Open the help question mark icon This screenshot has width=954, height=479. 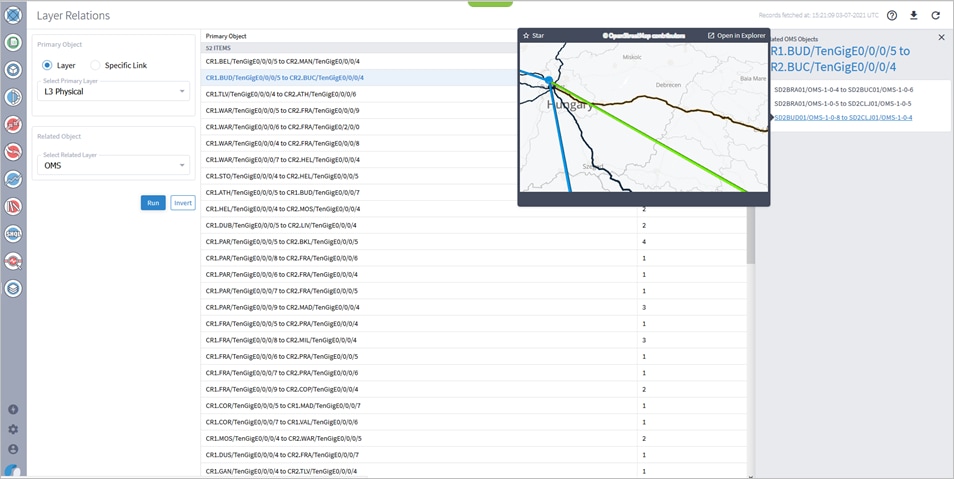[892, 16]
